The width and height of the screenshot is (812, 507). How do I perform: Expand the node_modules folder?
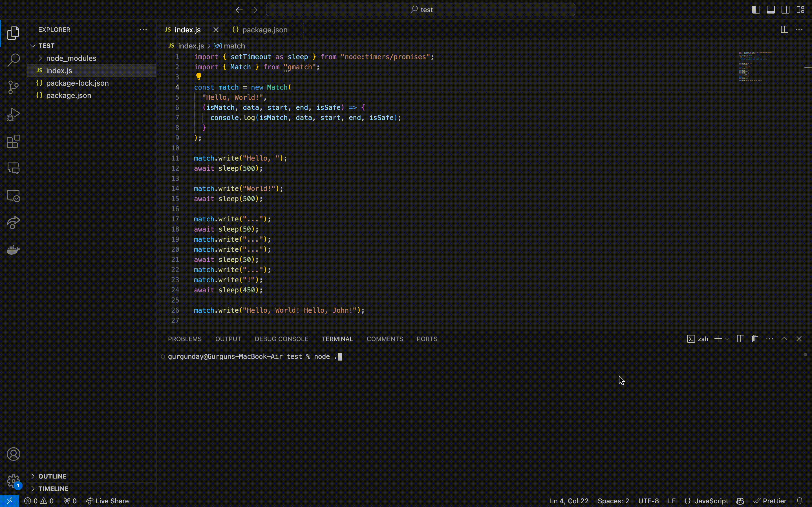coord(71,58)
